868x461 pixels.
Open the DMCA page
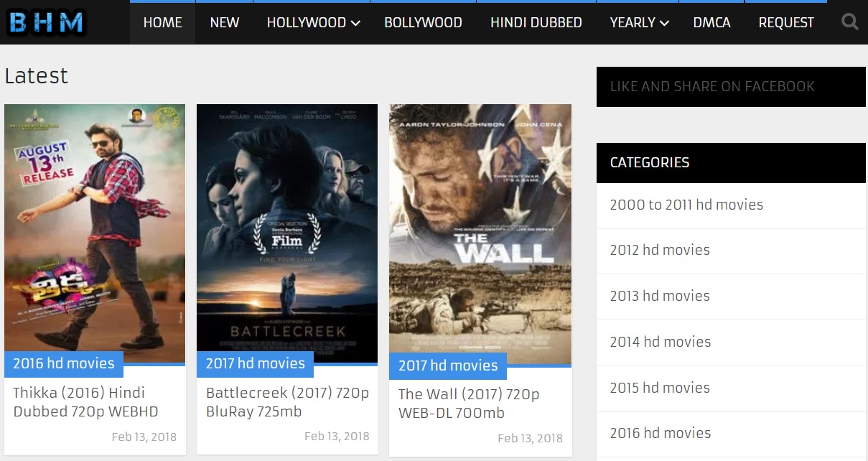pyautogui.click(x=712, y=22)
